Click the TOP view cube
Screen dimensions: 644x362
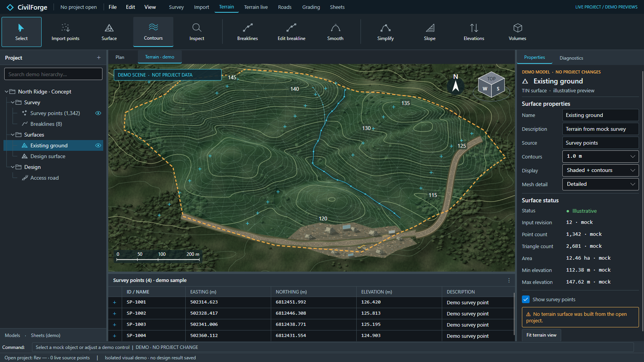pos(491,78)
